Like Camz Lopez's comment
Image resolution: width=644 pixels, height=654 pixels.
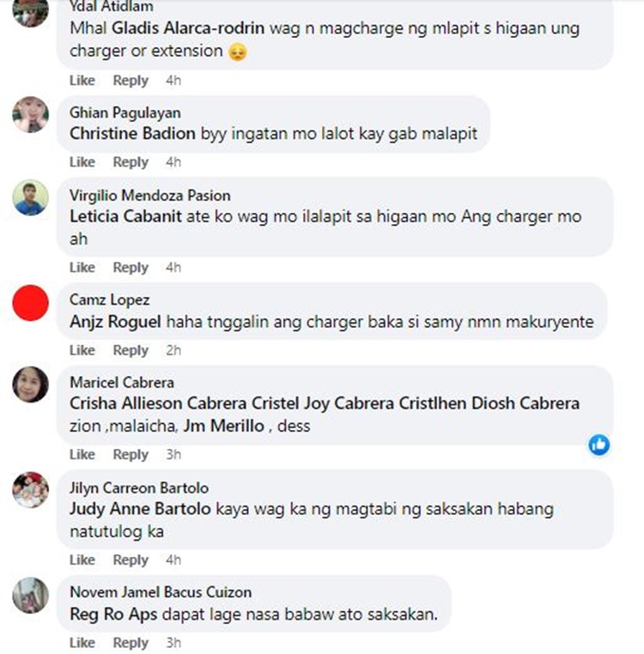82,350
